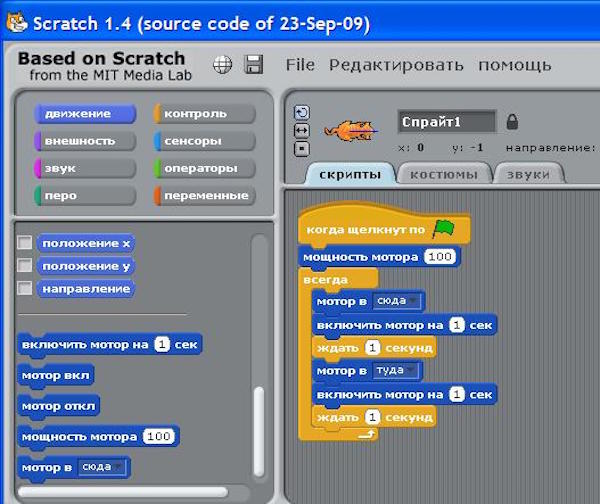The image size is (600, 504).
Task: Select the движение block category
Action: pyautogui.click(x=85, y=114)
